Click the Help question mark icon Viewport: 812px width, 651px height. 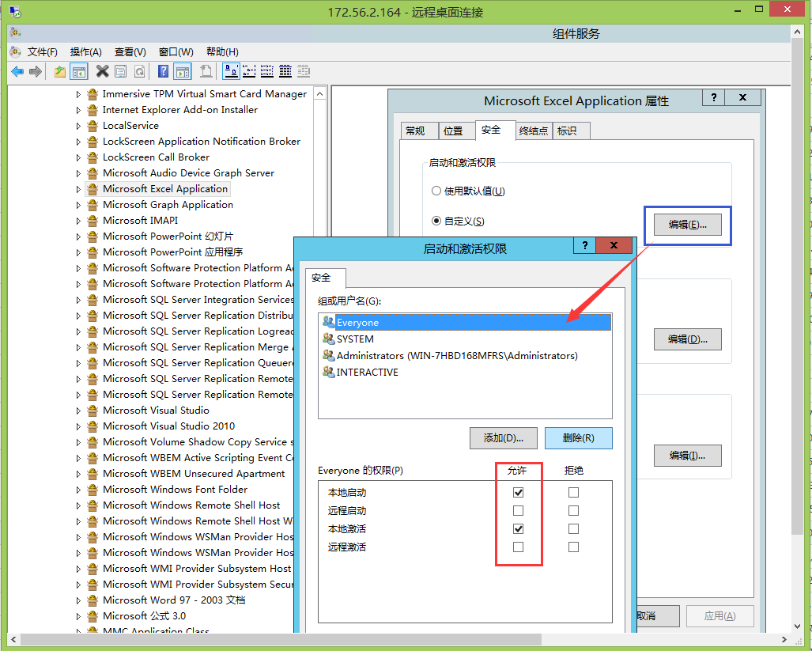click(163, 71)
